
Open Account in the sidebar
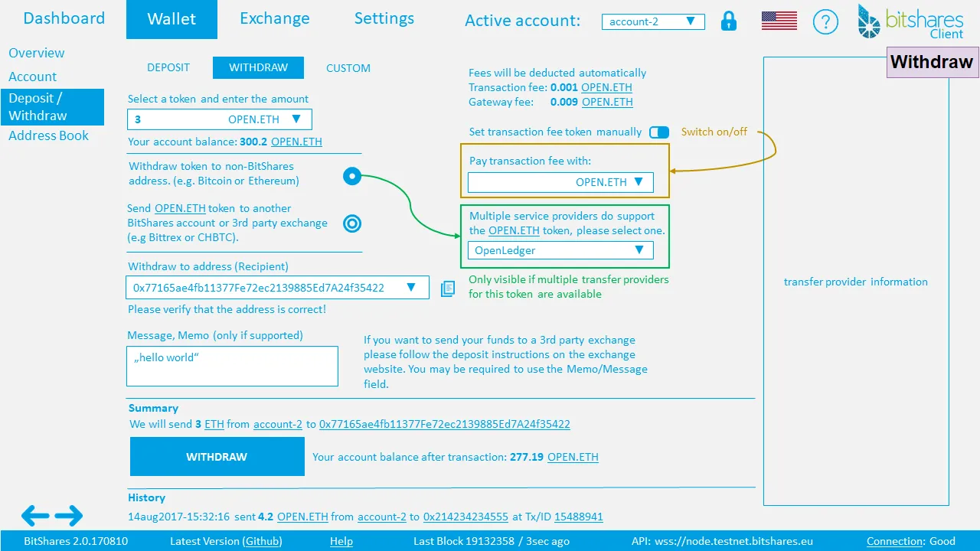(33, 77)
